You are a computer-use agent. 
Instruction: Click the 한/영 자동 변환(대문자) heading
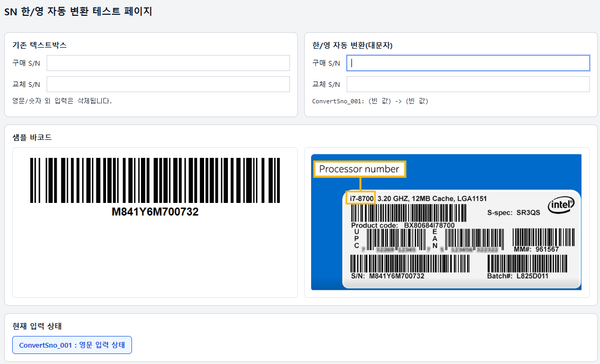[x=352, y=45]
